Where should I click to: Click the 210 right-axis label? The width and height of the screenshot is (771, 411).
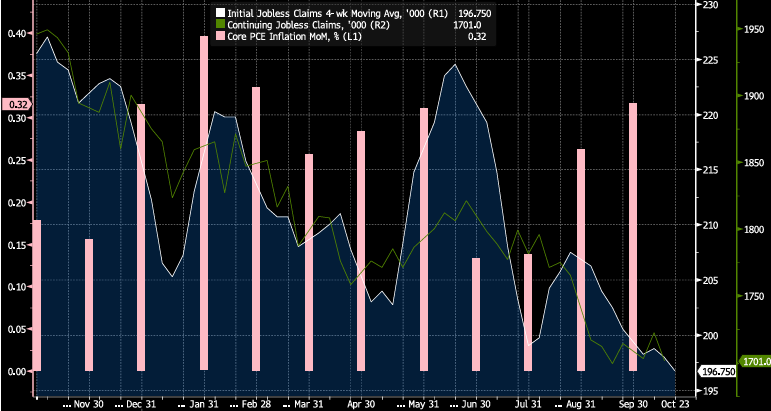(x=710, y=226)
